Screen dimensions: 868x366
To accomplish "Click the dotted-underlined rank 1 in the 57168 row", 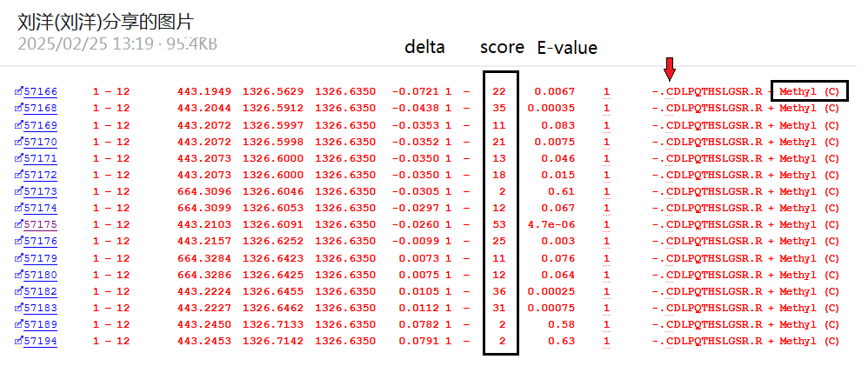I will pos(606,109).
